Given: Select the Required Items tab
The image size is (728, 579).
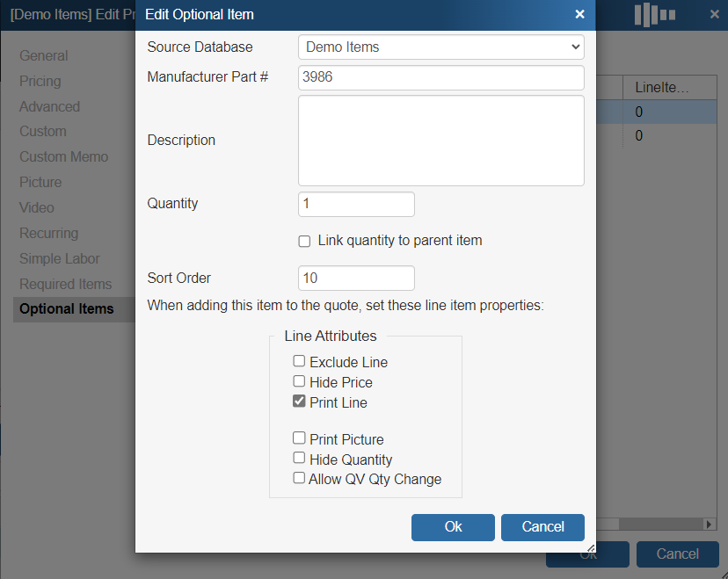Looking at the screenshot, I should point(66,284).
